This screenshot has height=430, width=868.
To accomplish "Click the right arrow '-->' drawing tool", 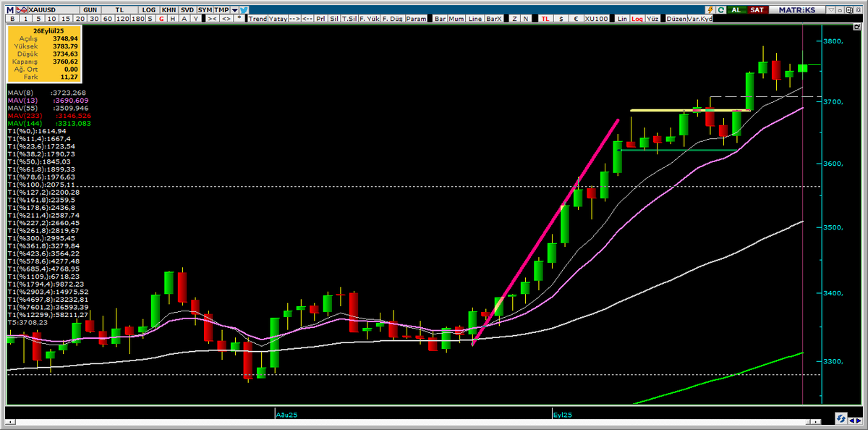I will [294, 19].
